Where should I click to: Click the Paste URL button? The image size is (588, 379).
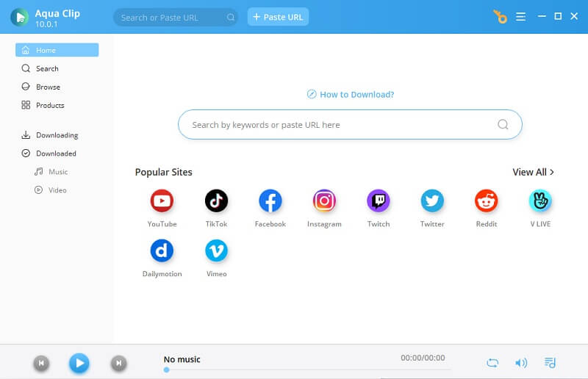[x=278, y=17]
